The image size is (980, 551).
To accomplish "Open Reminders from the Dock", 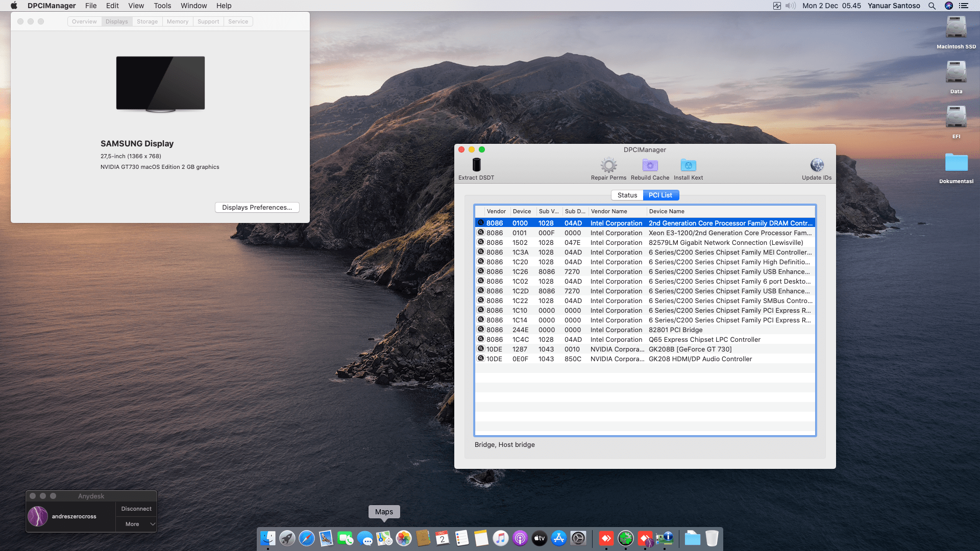I will [x=462, y=538].
